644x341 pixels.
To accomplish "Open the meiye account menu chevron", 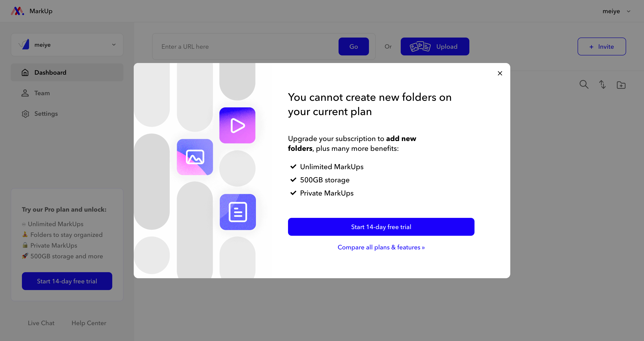I will [x=629, y=11].
